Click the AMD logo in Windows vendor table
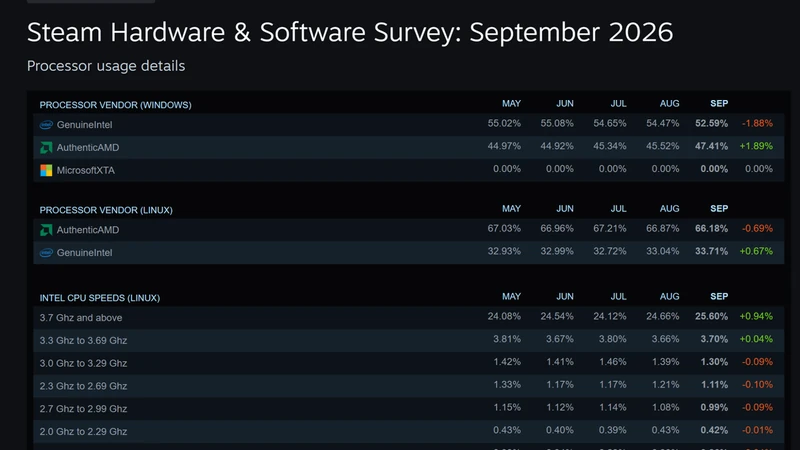 pos(46,147)
